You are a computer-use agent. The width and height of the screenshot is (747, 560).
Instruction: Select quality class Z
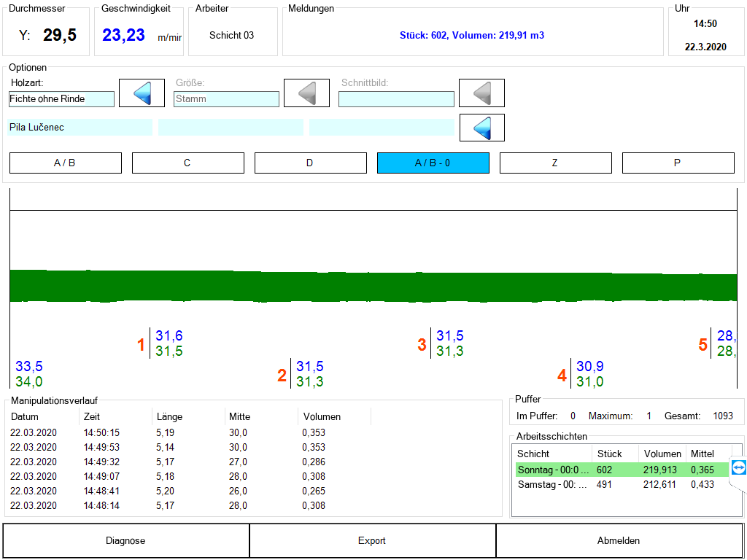(555, 163)
